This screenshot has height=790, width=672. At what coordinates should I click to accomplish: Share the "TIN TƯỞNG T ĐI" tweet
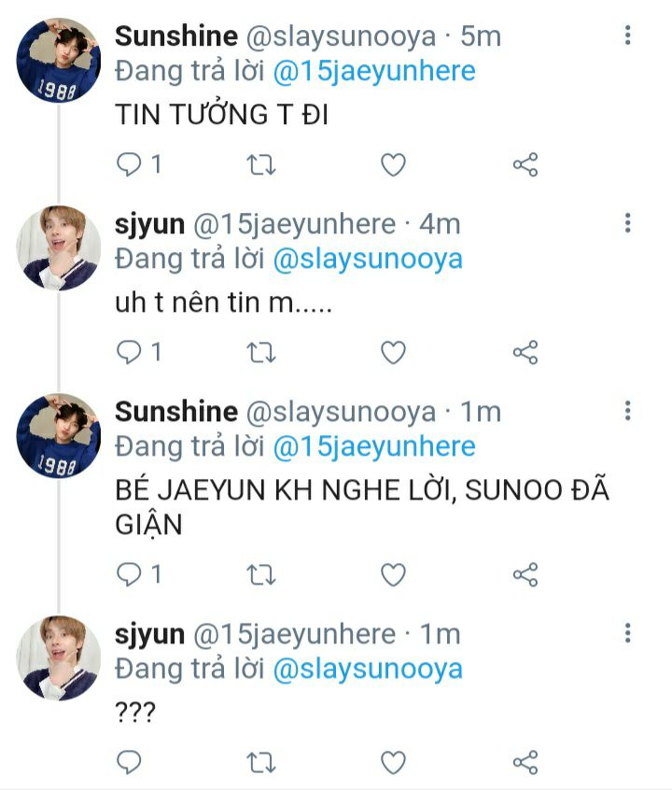(525, 164)
